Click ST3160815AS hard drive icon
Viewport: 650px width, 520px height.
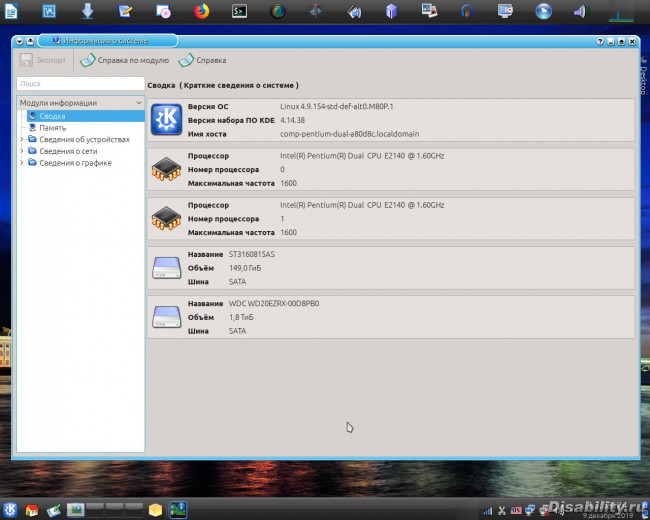click(x=164, y=268)
